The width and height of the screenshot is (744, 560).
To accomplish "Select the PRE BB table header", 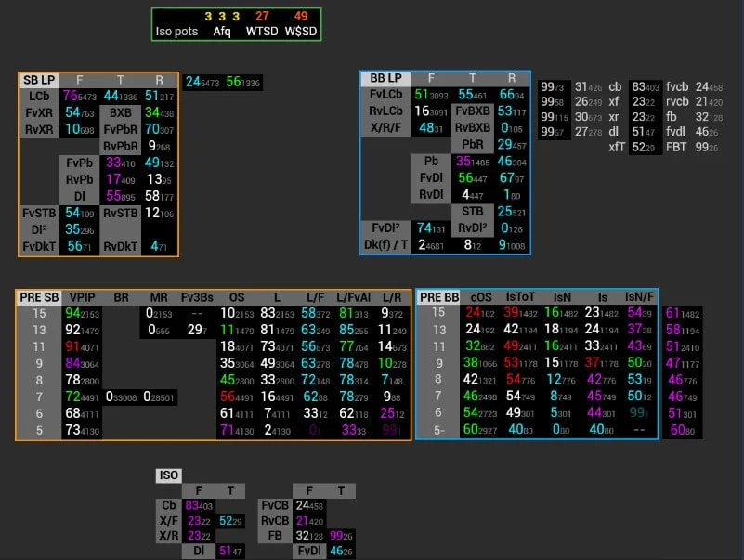I will 438,297.
